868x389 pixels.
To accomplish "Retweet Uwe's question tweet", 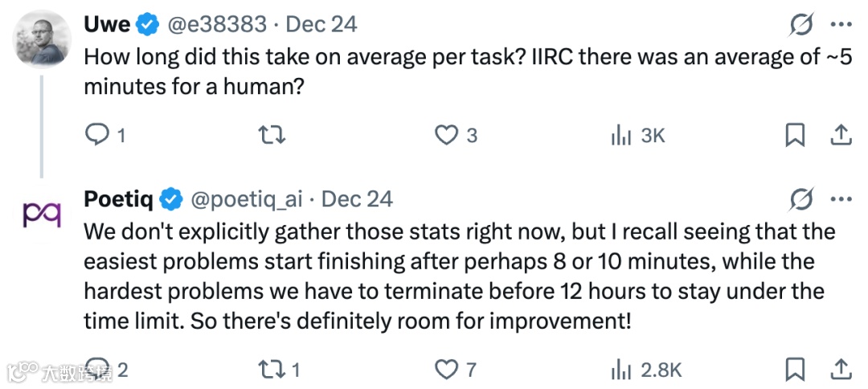I will click(272, 136).
